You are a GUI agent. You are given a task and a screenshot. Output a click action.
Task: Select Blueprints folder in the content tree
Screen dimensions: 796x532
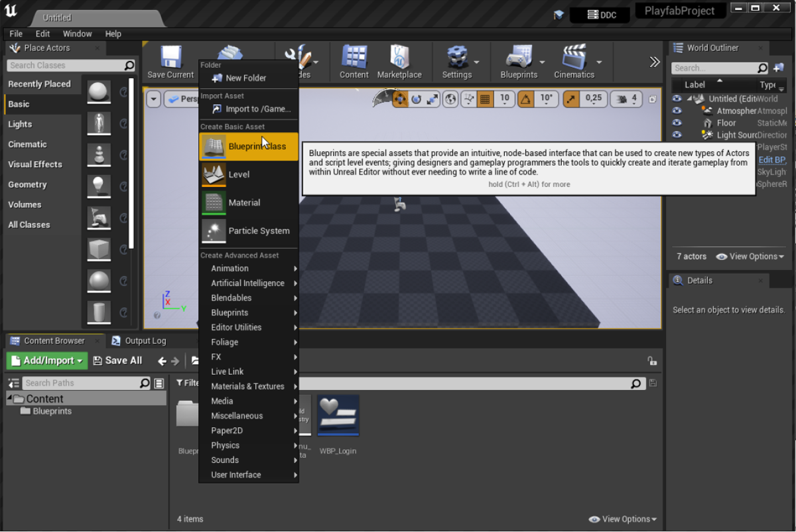pyautogui.click(x=52, y=411)
